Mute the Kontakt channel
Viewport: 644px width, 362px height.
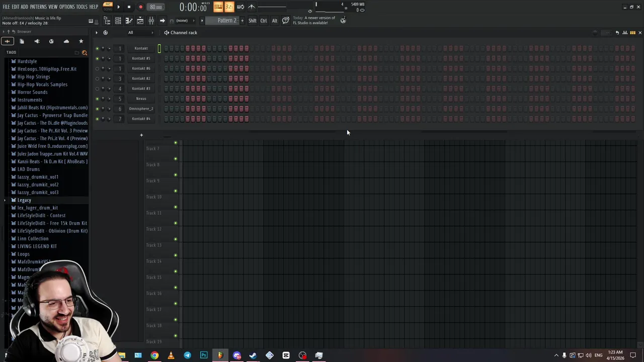pos(97,48)
